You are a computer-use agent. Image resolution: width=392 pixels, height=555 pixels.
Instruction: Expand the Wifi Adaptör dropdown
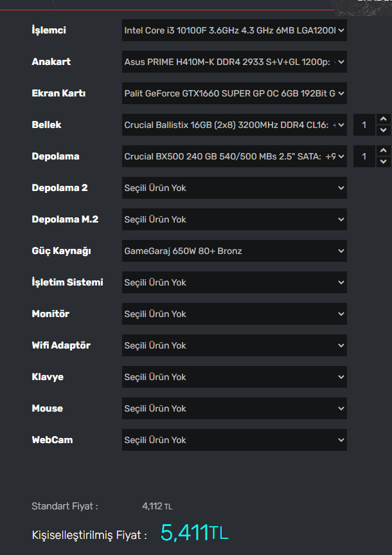pos(234,345)
